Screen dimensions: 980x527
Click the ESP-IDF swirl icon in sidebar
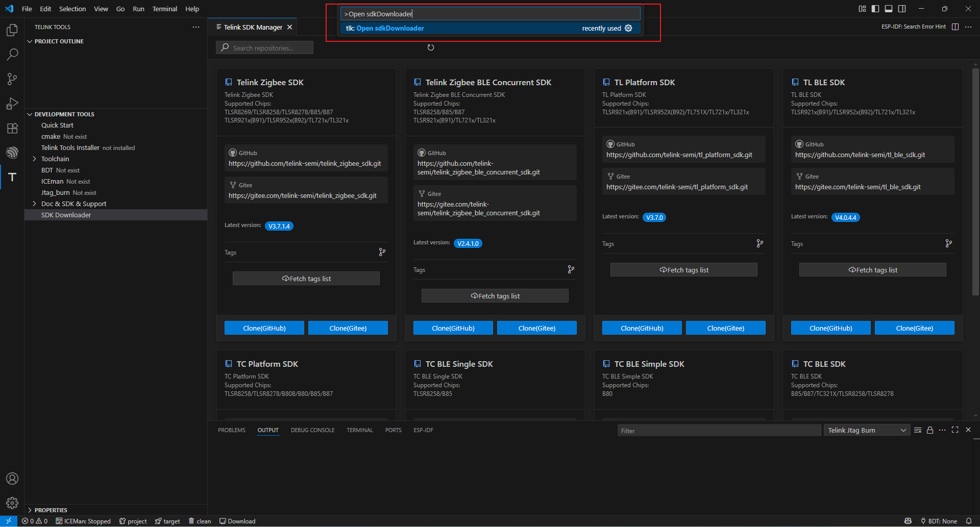coord(12,152)
